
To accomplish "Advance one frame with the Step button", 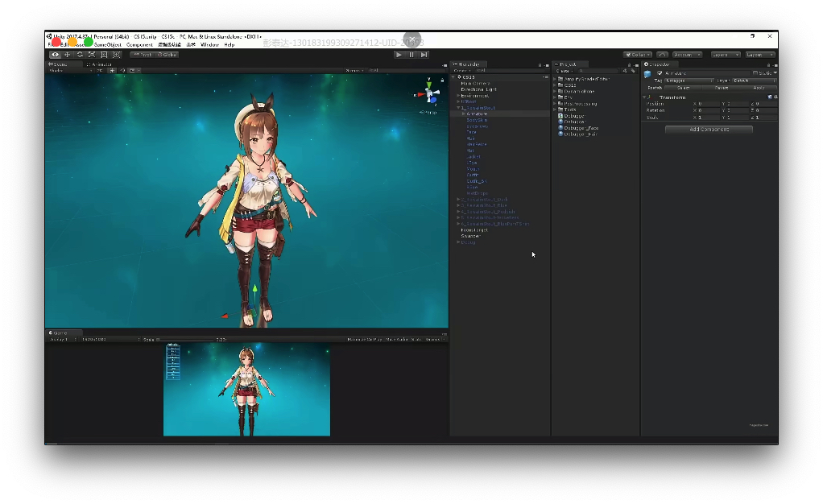I will click(x=424, y=55).
